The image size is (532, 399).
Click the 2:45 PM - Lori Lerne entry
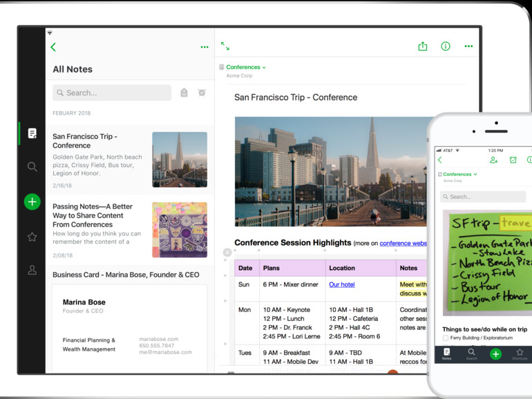[292, 336]
